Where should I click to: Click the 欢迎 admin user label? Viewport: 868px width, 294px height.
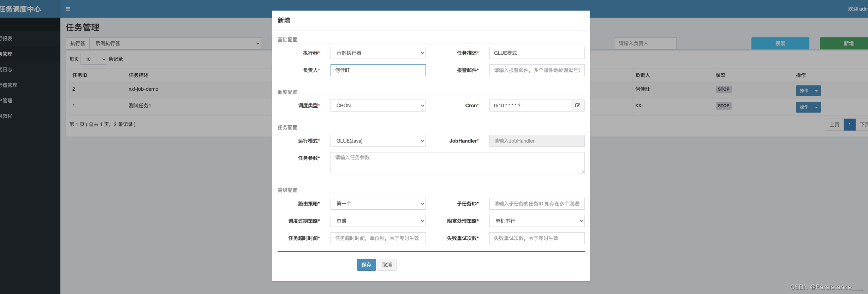point(858,9)
